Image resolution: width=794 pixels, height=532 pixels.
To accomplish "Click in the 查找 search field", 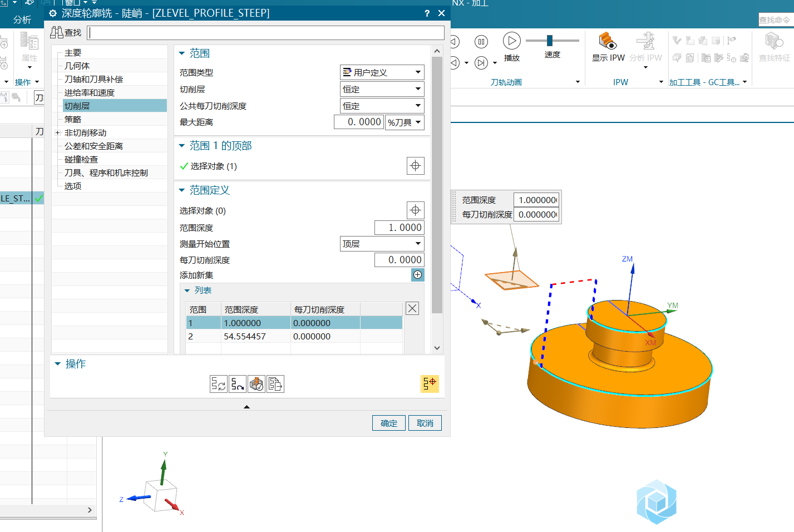I will (266, 33).
